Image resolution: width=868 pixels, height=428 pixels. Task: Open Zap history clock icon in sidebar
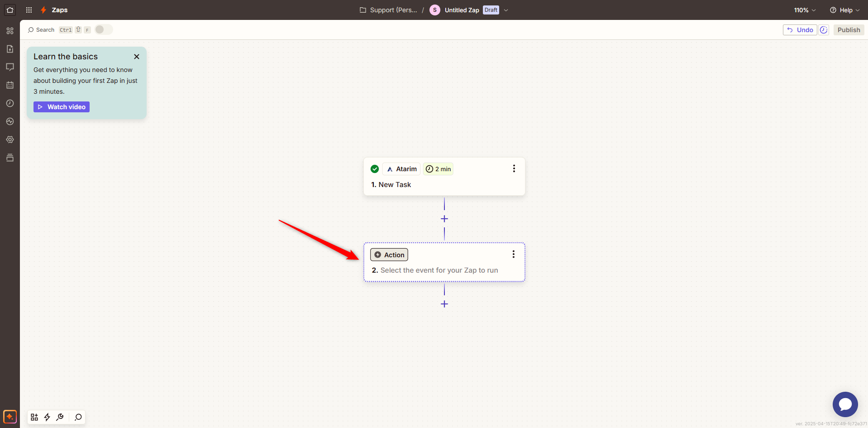pyautogui.click(x=10, y=103)
